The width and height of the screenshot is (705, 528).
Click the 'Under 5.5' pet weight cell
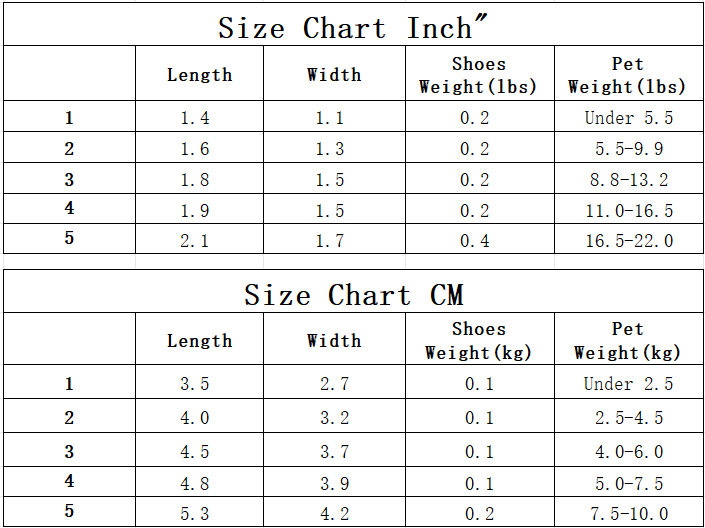tap(628, 118)
